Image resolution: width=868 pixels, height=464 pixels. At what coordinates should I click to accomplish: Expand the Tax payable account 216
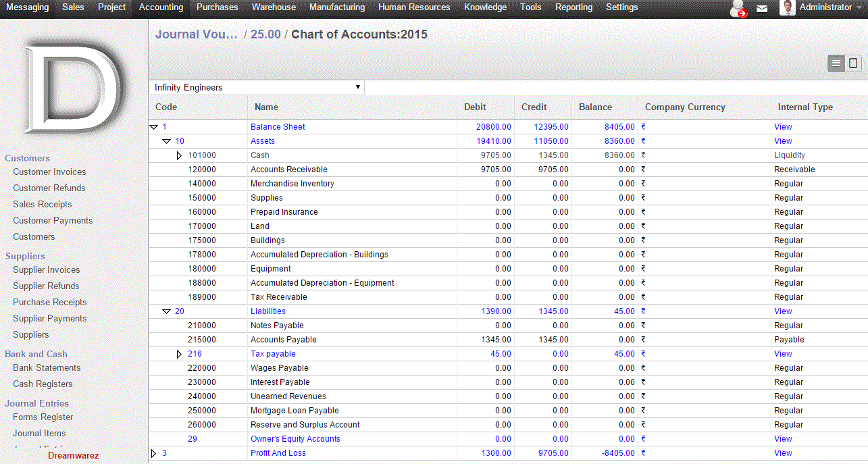[179, 354]
